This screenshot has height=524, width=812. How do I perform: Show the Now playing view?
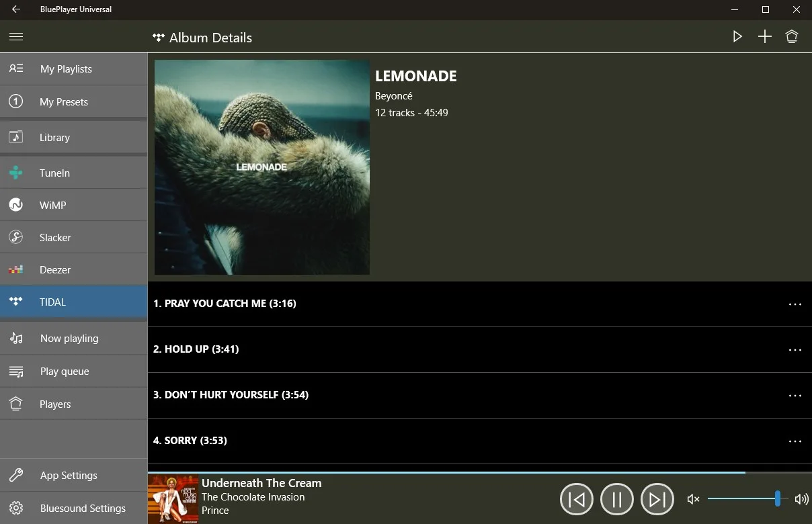click(73, 338)
